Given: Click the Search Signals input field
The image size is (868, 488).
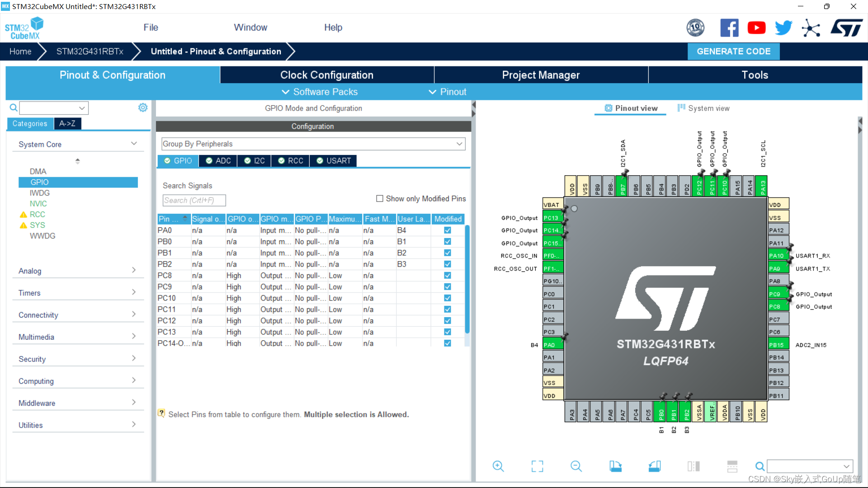Looking at the screenshot, I should (194, 200).
